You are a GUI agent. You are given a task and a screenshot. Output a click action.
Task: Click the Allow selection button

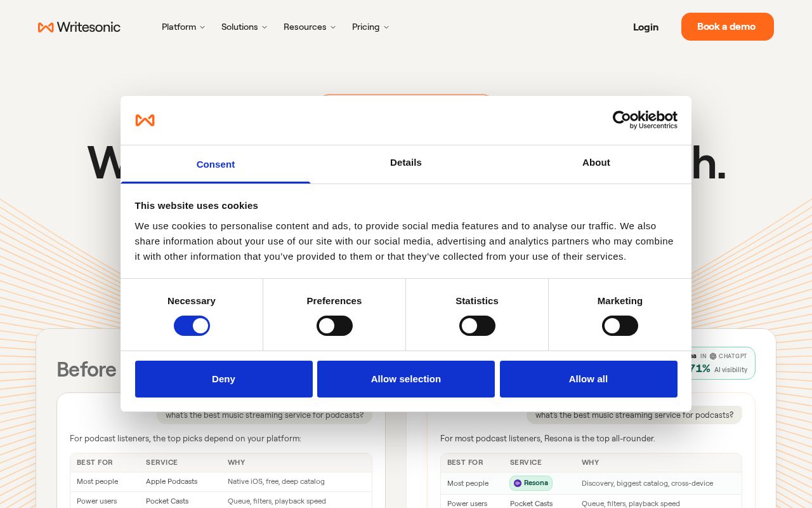point(406,379)
